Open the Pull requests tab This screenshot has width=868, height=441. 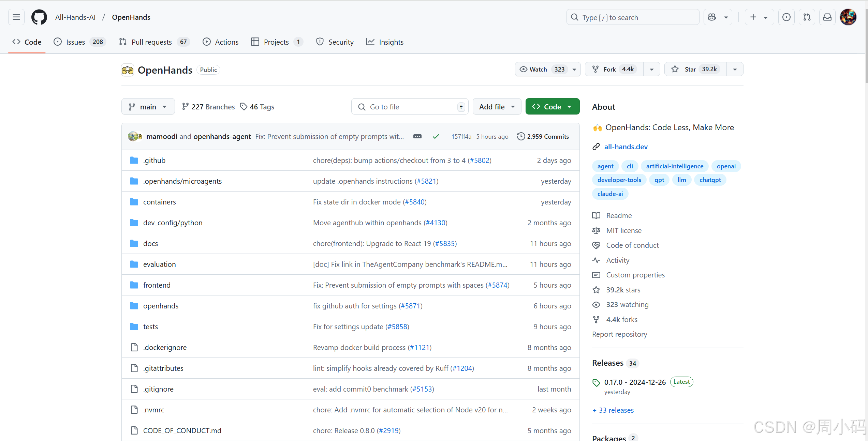pyautogui.click(x=155, y=42)
